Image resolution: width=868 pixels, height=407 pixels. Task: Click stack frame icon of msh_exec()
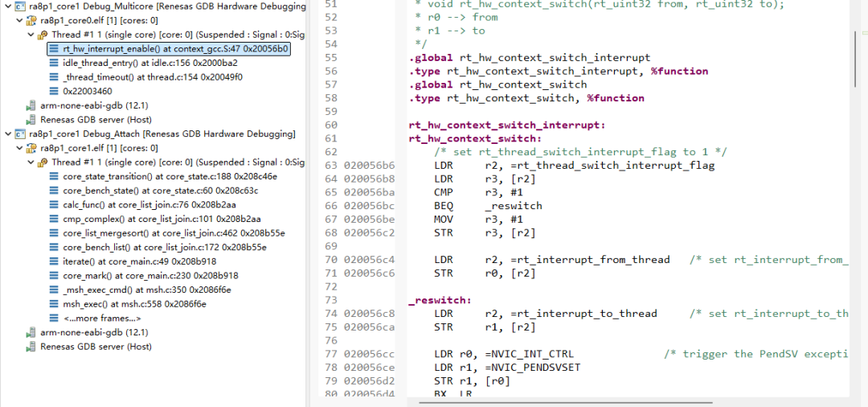54,304
